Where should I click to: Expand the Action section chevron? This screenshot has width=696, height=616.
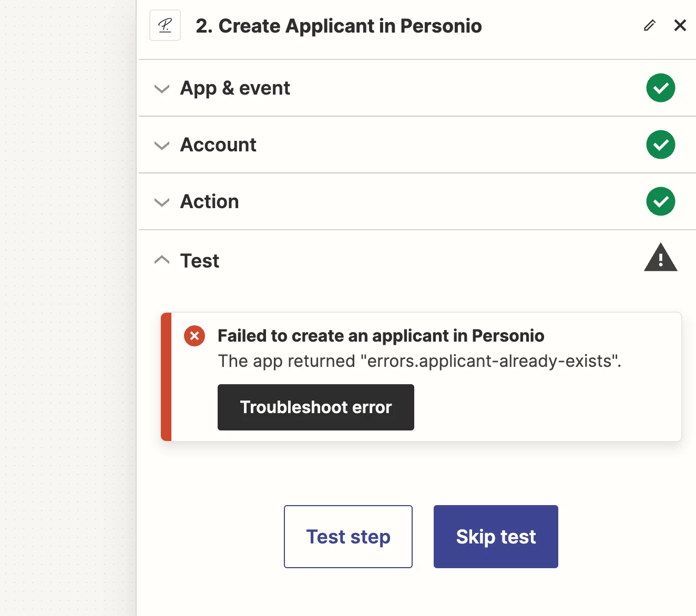tap(162, 202)
